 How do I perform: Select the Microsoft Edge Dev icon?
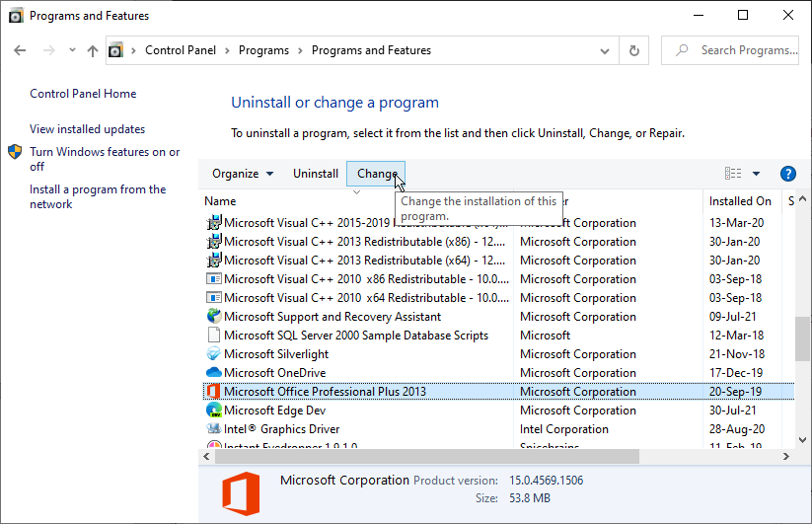click(214, 411)
